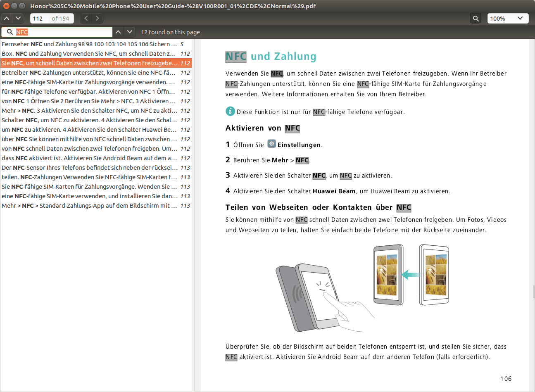Navigate forward in history arrow
The image size is (535, 392).
tap(97, 18)
